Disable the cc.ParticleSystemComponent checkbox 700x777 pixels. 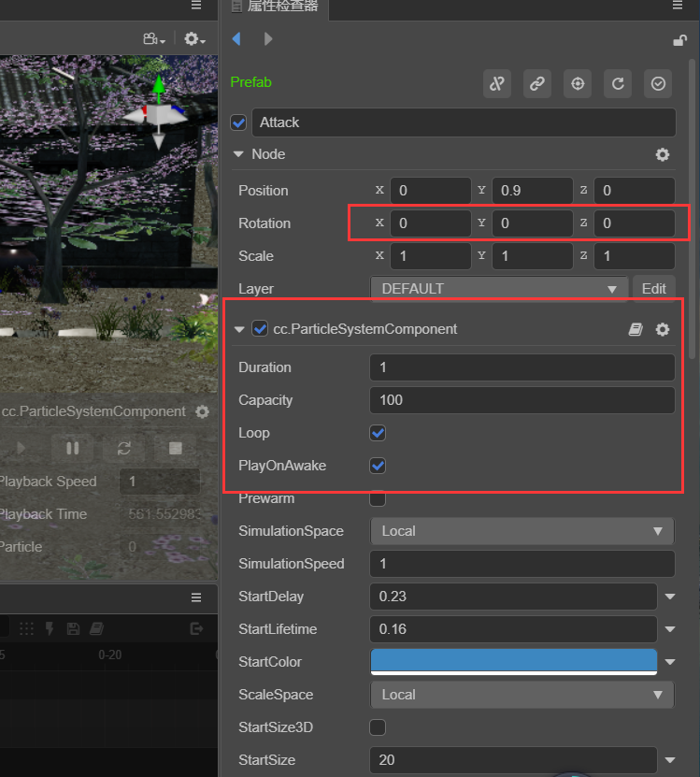(x=260, y=328)
